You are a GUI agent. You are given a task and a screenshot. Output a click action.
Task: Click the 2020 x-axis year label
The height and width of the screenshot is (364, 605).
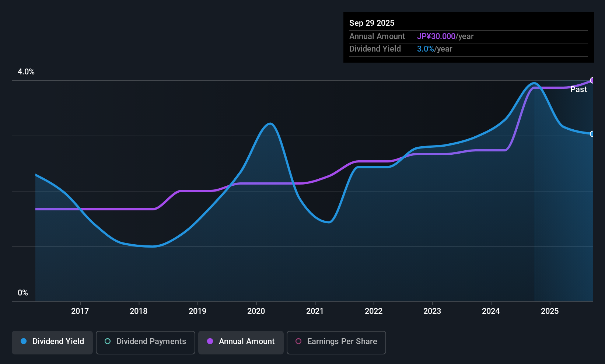tap(256, 311)
